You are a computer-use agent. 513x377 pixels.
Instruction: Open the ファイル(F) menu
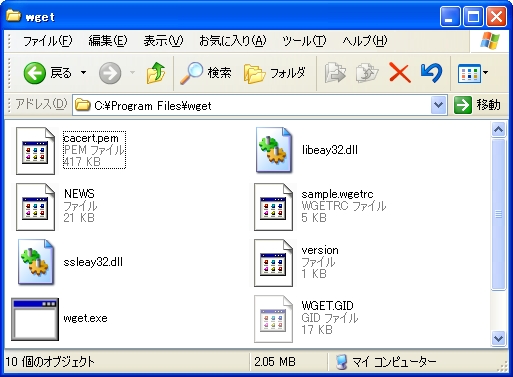(x=47, y=41)
